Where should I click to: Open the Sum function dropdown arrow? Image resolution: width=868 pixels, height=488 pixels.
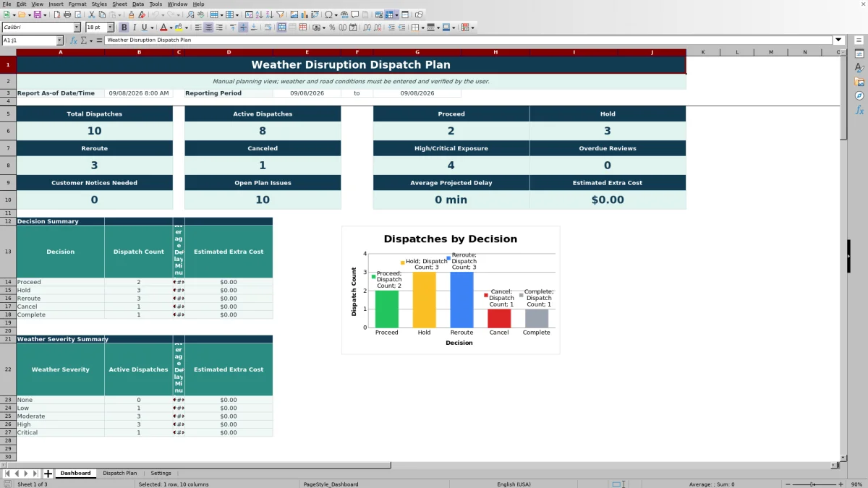click(91, 40)
